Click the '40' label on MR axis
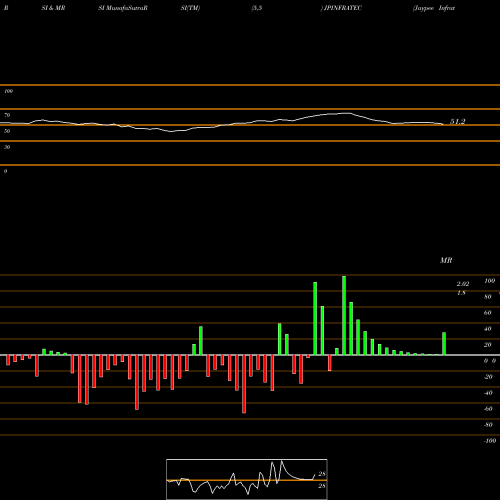Viewport: 500px width, 500px height. pos(488,329)
